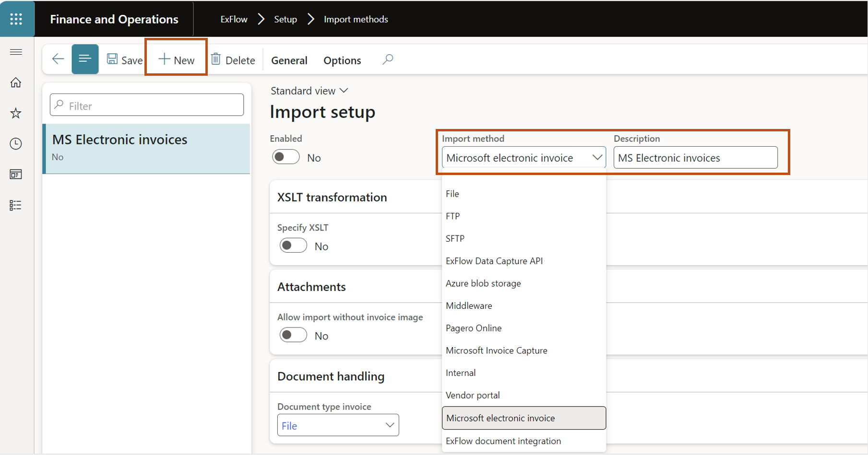Expand the Standard view selector
Viewport: 868px width, 455px height.
pyautogui.click(x=309, y=91)
